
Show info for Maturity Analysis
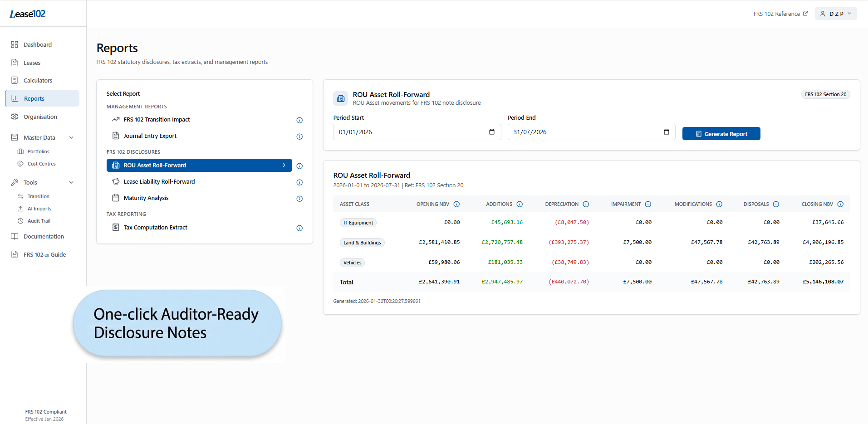pyautogui.click(x=299, y=199)
